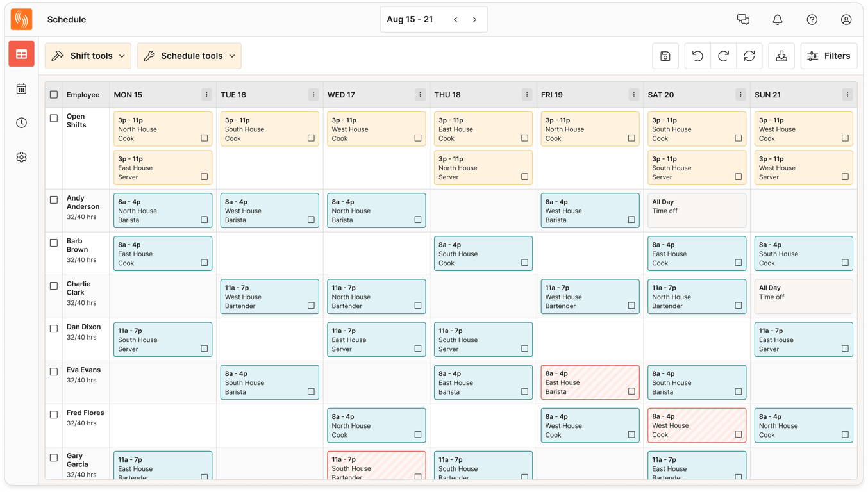The image size is (868, 492).
Task: Go to next week arrow
Action: (475, 20)
